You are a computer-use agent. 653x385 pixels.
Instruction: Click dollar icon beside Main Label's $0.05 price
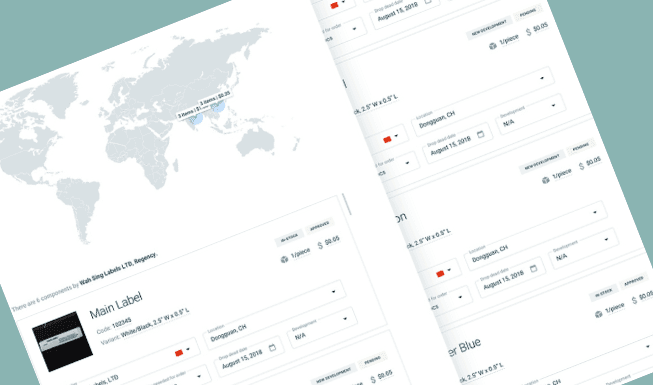320,245
